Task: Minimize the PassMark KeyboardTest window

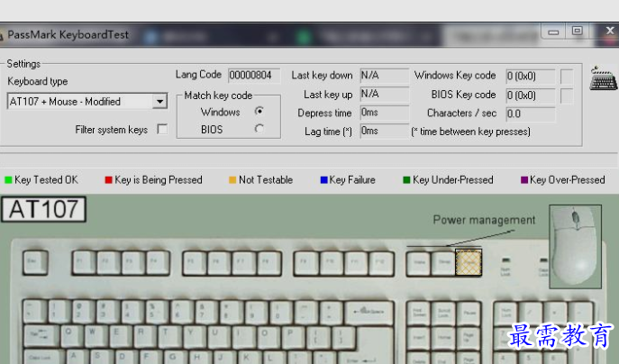Action: (553, 32)
